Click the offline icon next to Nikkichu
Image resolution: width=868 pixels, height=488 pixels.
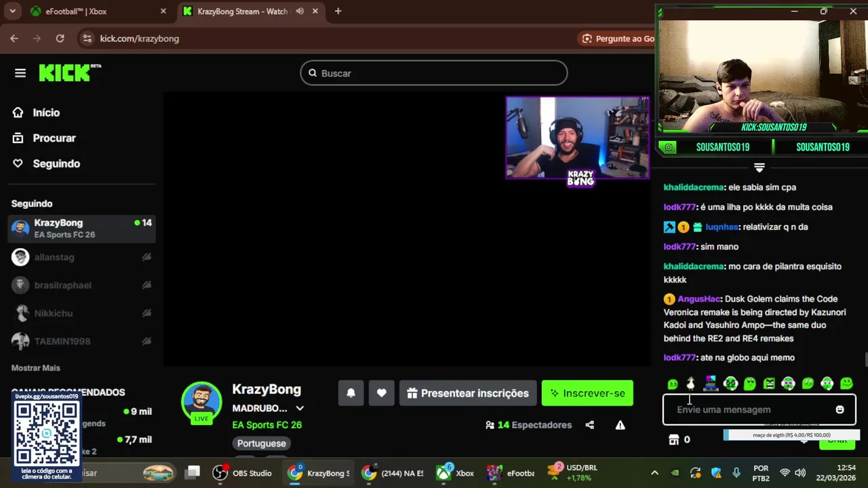tap(146, 313)
